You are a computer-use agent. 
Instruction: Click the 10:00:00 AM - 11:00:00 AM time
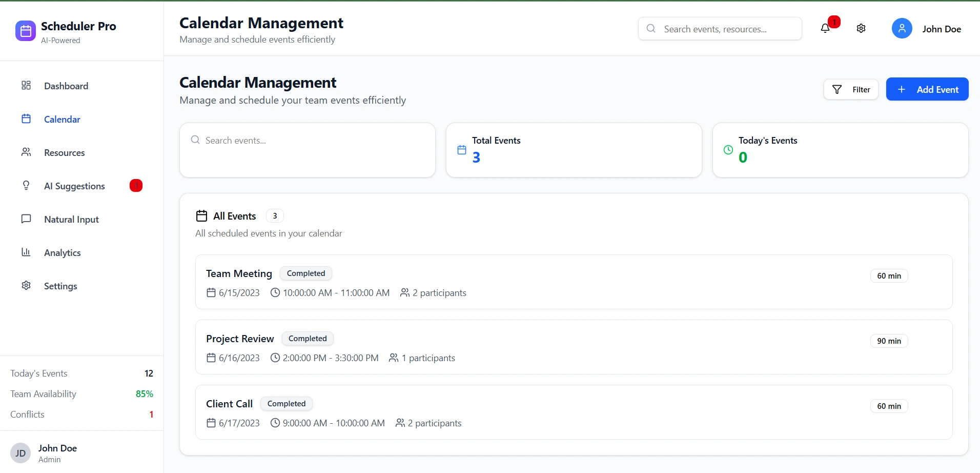pyautogui.click(x=336, y=293)
